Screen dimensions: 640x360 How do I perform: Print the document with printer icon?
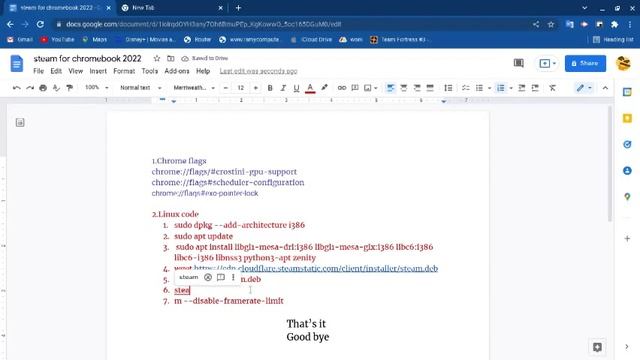pos(43,88)
